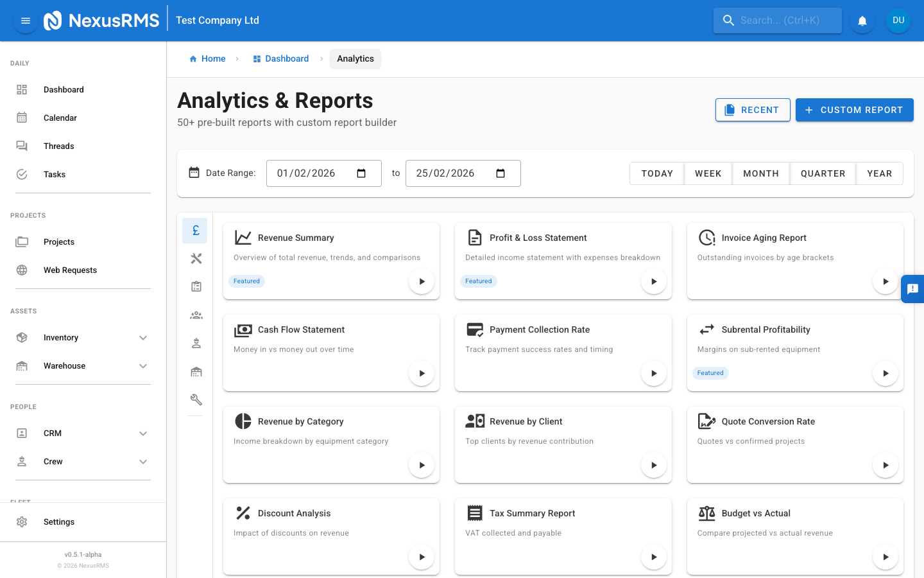Open the notifications bell
Screen dimensions: 924x578
tap(862, 20)
